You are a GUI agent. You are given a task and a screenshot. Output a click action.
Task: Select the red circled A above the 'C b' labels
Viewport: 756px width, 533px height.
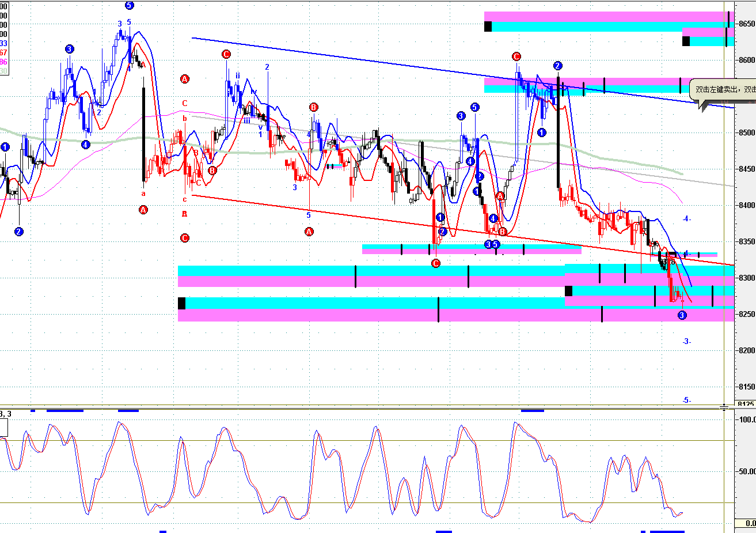[184, 78]
